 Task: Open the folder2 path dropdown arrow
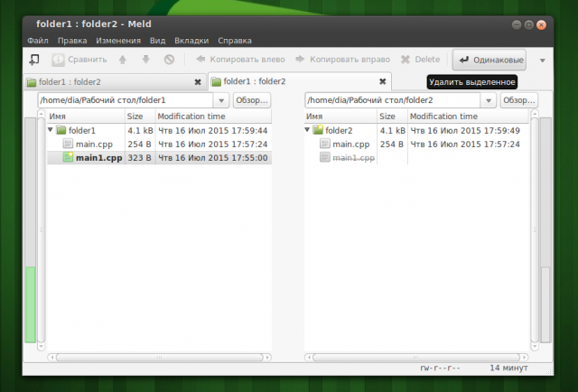pos(489,100)
